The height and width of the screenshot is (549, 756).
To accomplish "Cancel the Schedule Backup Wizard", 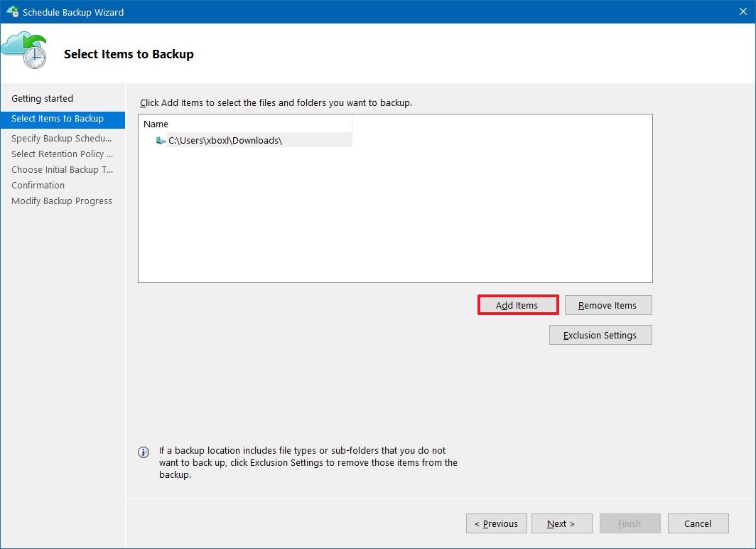I will coord(698,523).
